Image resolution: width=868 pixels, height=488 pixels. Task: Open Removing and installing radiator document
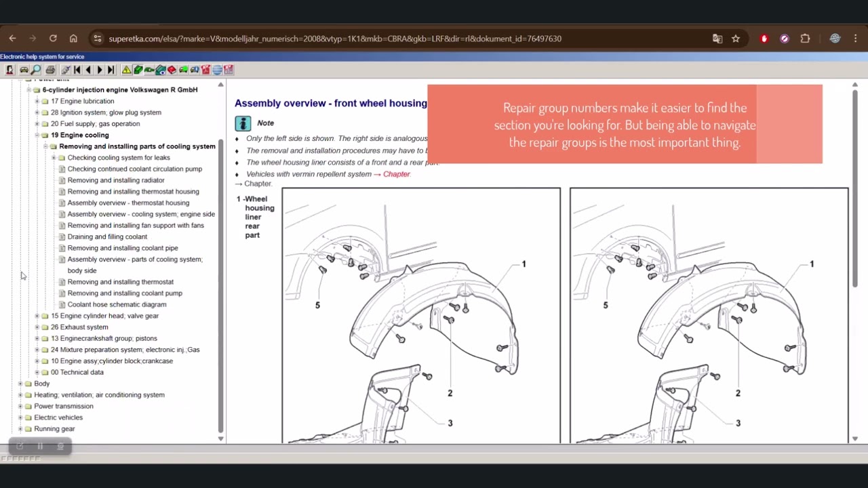point(116,180)
